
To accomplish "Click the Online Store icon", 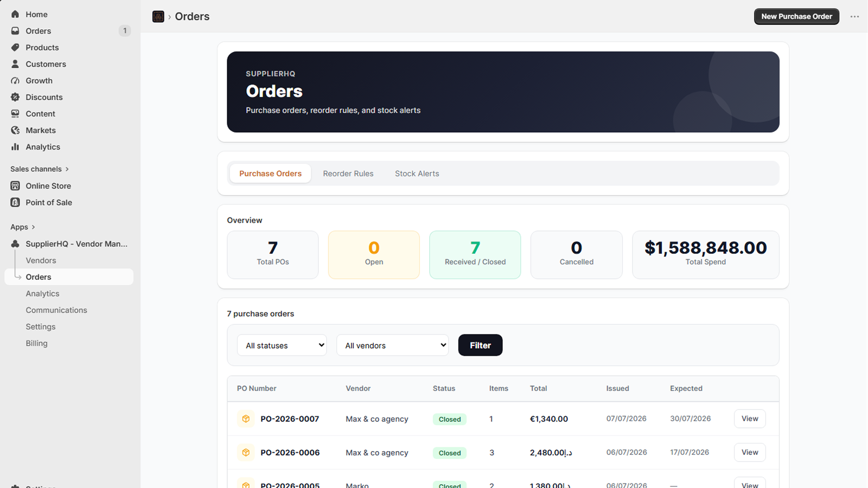I will pyautogui.click(x=15, y=186).
